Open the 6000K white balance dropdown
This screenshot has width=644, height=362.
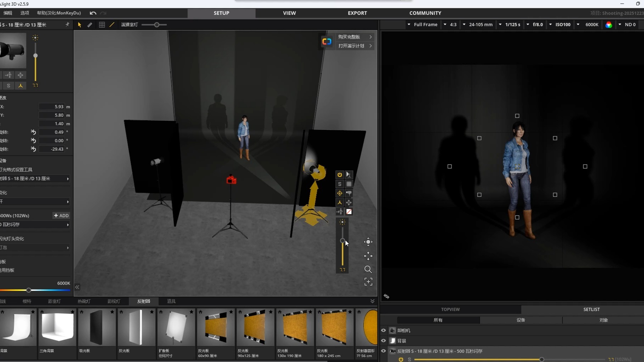pos(588,25)
